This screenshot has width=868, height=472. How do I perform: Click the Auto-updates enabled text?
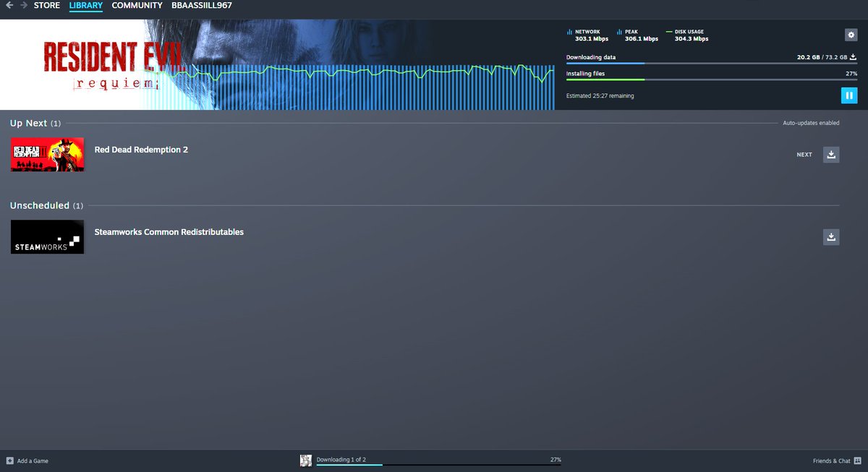811,123
